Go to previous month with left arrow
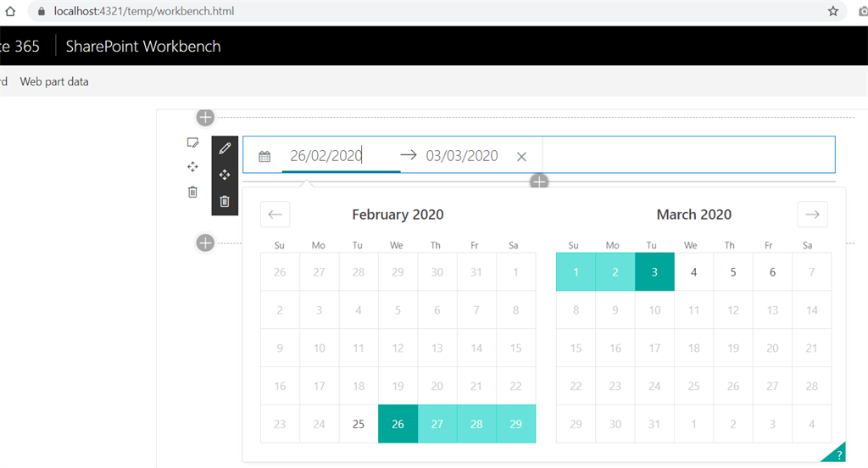The height and width of the screenshot is (468, 868). pos(275,214)
